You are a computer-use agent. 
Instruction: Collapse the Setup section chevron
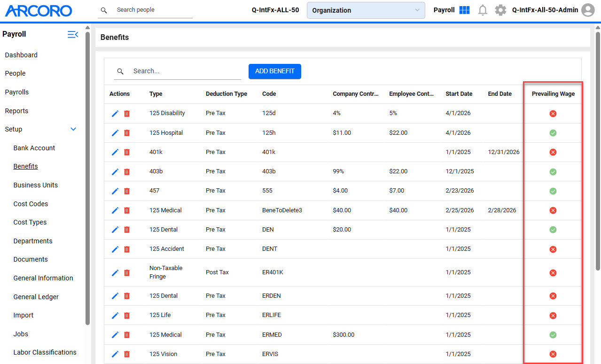(x=73, y=129)
